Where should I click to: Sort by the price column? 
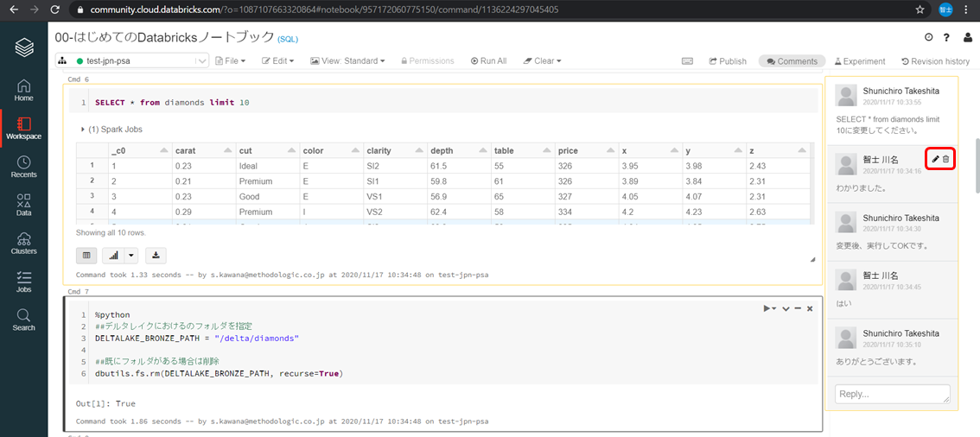pos(586,150)
